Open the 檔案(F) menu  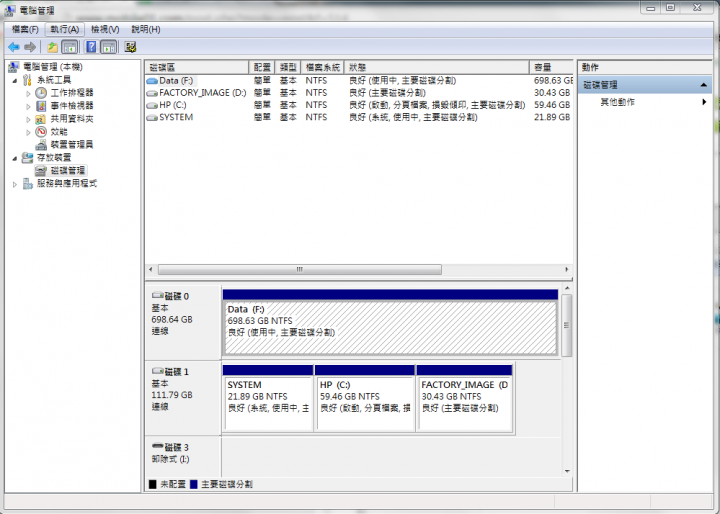(x=25, y=29)
